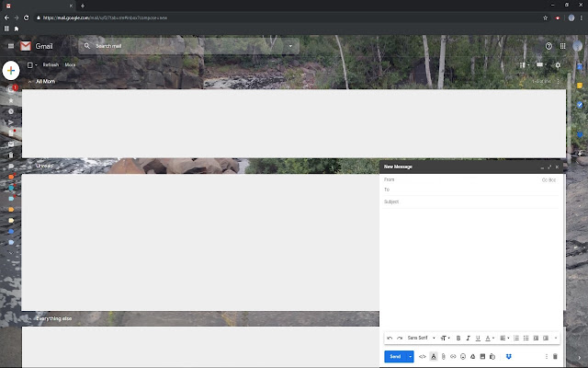Open the Google apps grid icon
Viewport: 588px width, 368px height.
pyautogui.click(x=563, y=46)
